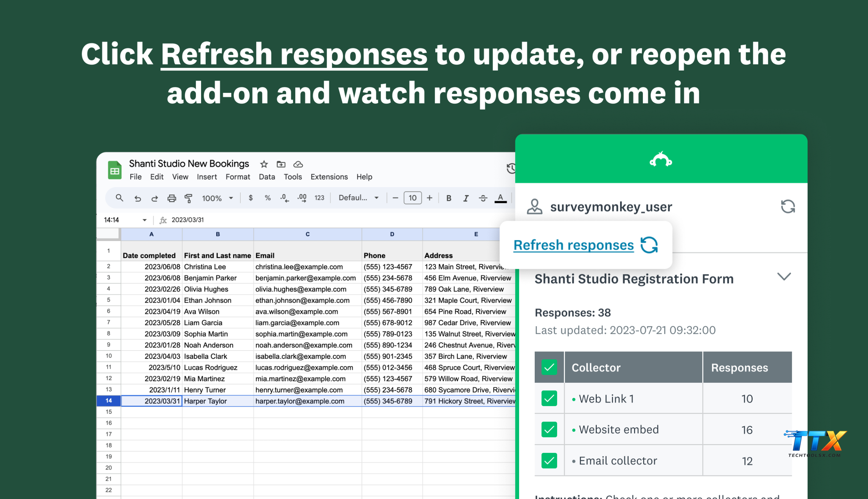
Task: Select the Paint format roller icon
Action: (189, 198)
